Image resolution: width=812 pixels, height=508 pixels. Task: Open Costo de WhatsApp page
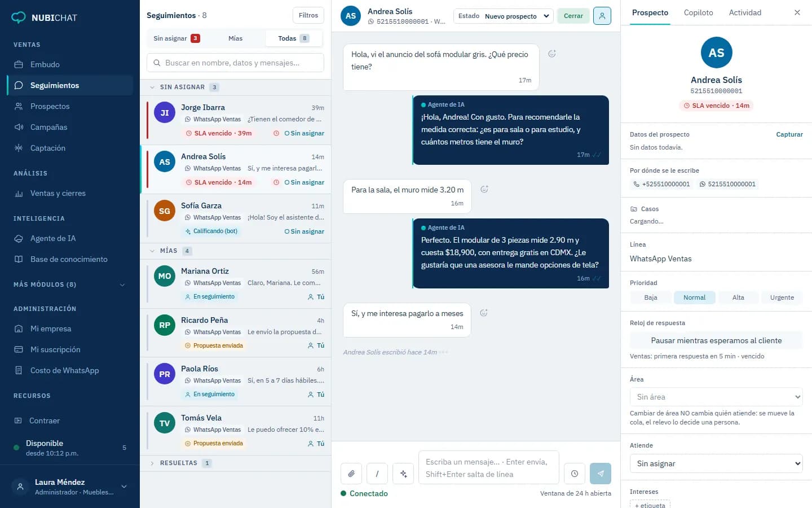pos(70,370)
